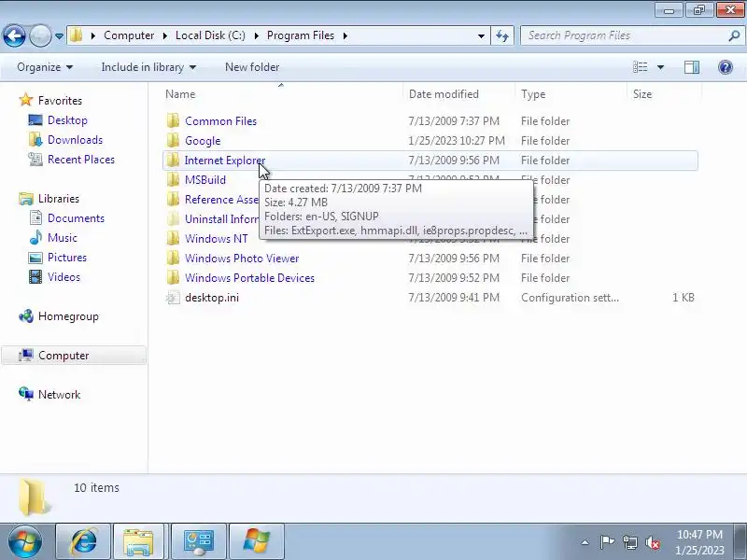This screenshot has width=747, height=560.
Task: Click Network in navigation pane
Action: tap(59, 394)
